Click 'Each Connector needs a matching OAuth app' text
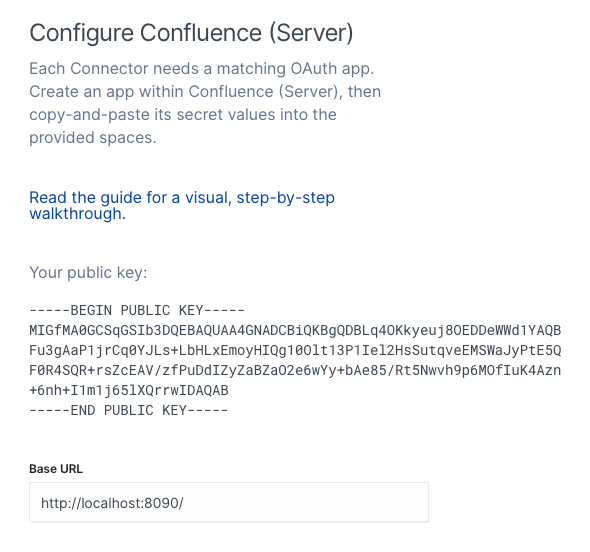This screenshot has height=552, width=590. pyautogui.click(x=202, y=69)
